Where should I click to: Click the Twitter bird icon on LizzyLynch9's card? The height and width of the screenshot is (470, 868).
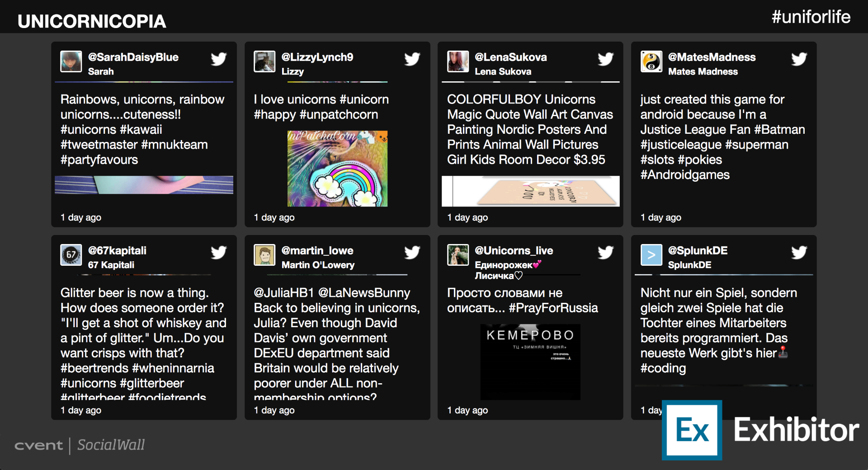[412, 59]
